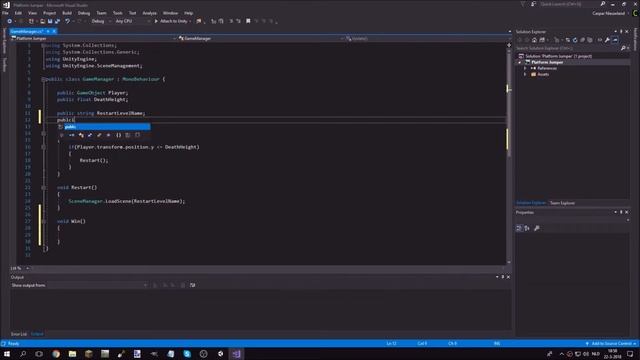Open the Any CPU platform dropdown
This screenshot has width=640, height=360.
coord(132,21)
